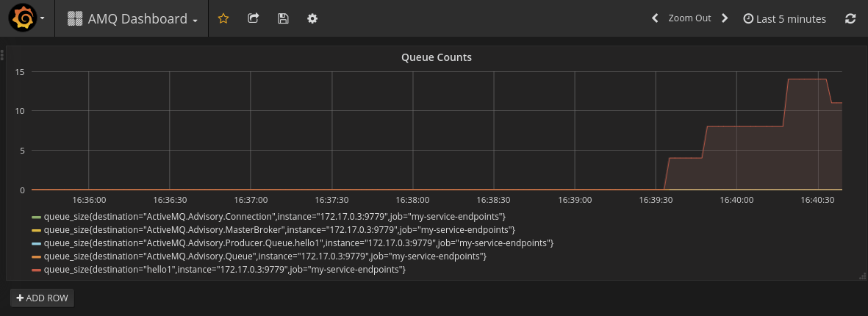Open the share dashboard dialog
868x316 pixels.
(253, 18)
